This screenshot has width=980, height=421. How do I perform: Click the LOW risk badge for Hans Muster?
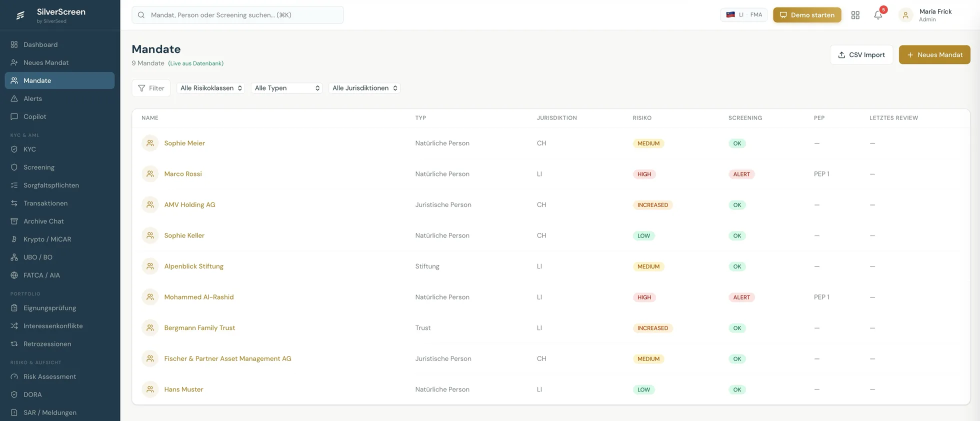[x=643, y=389]
